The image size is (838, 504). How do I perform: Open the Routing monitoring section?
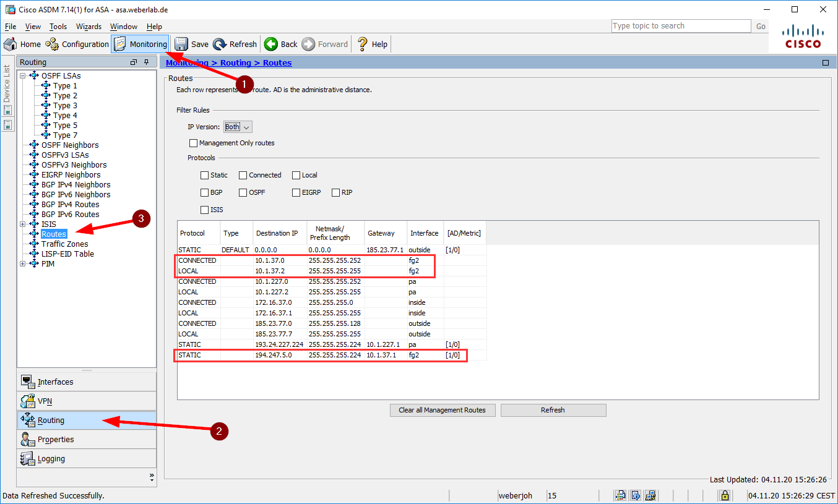point(87,420)
